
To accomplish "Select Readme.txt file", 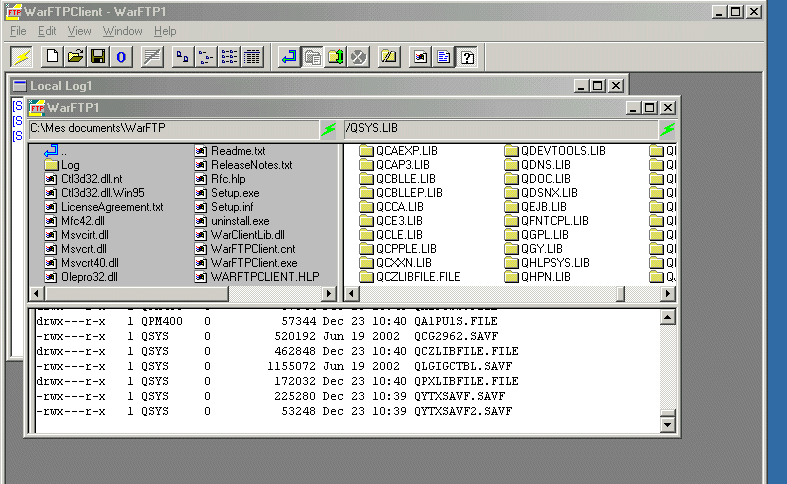I will click(x=230, y=151).
